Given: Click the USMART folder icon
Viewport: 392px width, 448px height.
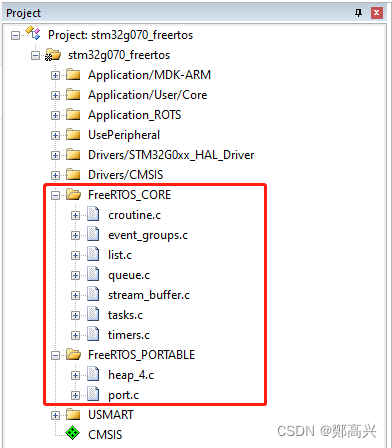Looking at the screenshot, I should [x=73, y=415].
